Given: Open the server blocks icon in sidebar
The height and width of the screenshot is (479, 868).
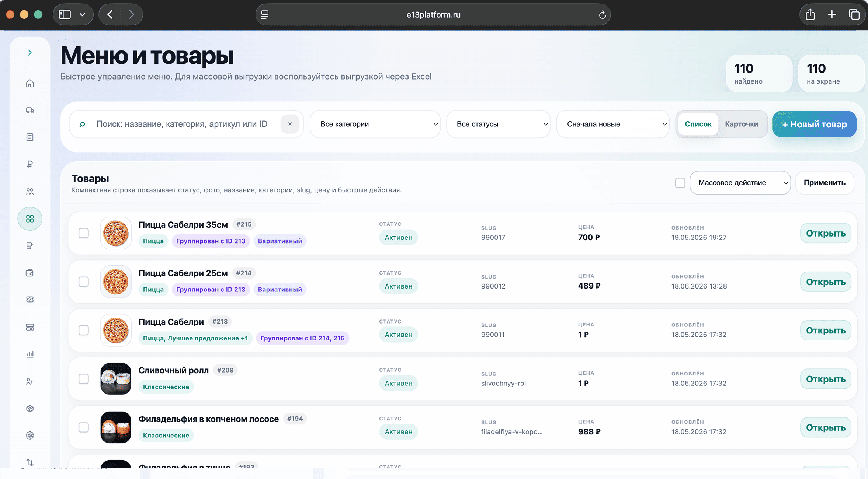Looking at the screenshot, I should pos(30,327).
